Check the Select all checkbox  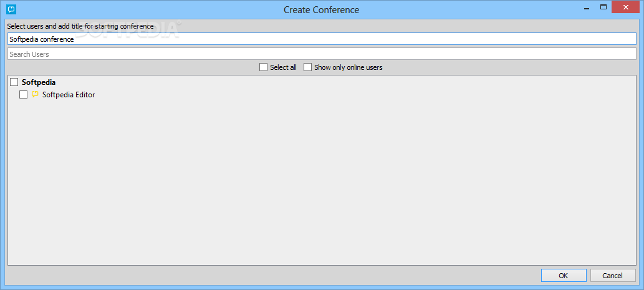point(263,67)
